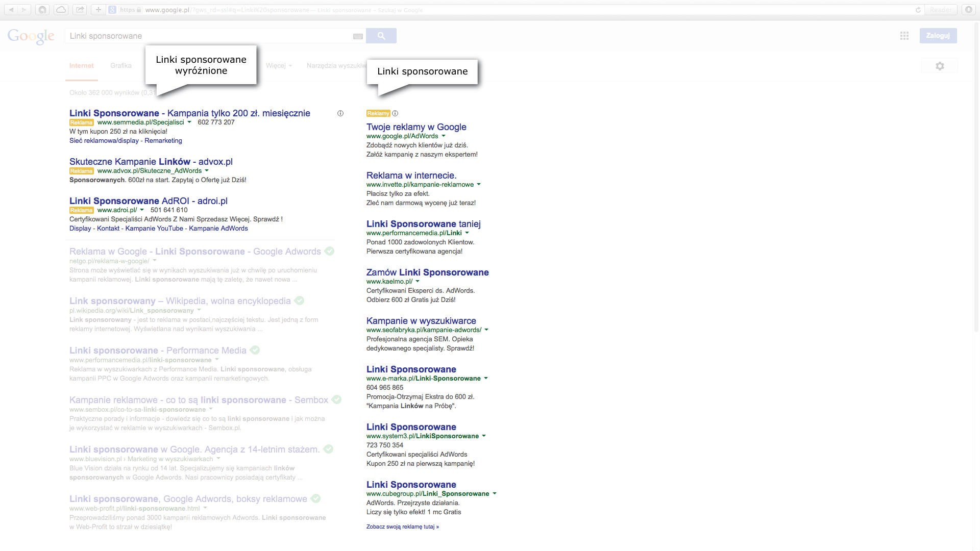
Task: Click green checkmark beside Performance Media result
Action: (x=255, y=350)
